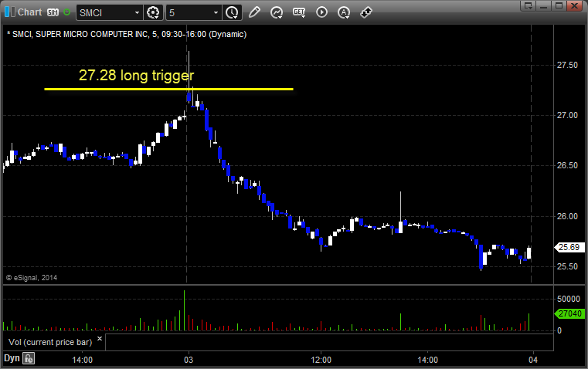Click the green connection status circle
Screen dimensions: 588x369
(x=66, y=12)
